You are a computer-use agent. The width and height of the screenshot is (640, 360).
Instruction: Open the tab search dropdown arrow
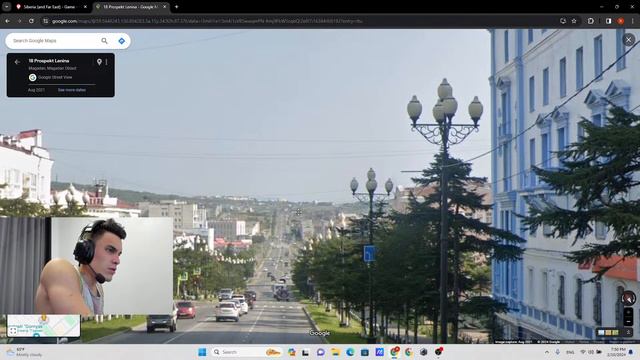coord(7,7)
